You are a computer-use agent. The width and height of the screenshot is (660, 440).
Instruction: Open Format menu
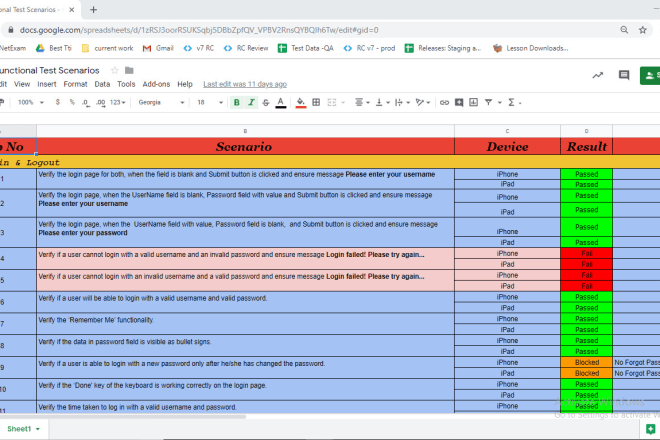pyautogui.click(x=75, y=84)
